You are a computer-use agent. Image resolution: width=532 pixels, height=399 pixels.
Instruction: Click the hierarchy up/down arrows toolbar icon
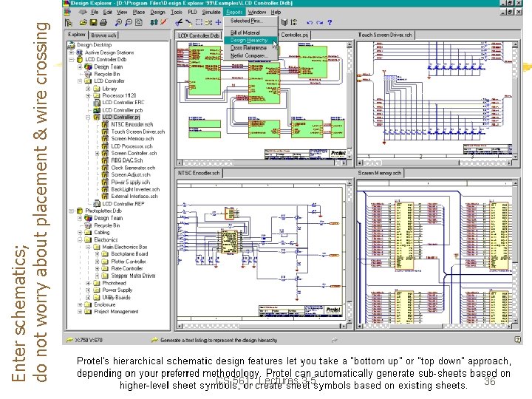(x=154, y=22)
